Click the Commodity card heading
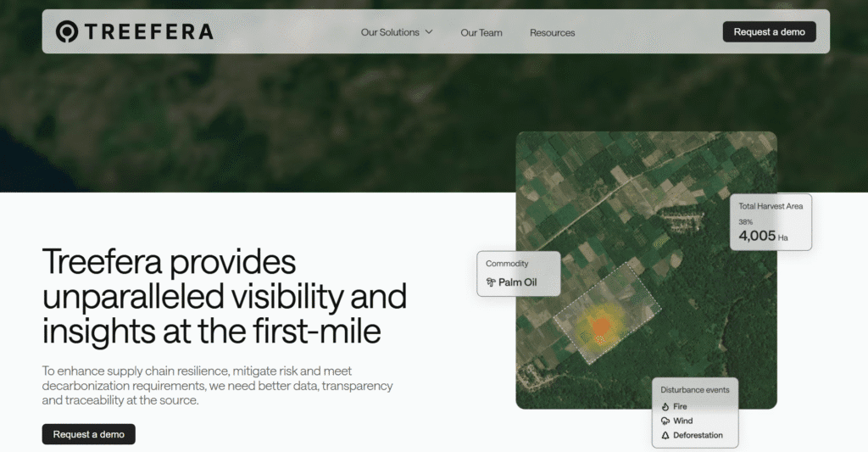Image resolution: width=868 pixels, height=452 pixels. click(507, 264)
